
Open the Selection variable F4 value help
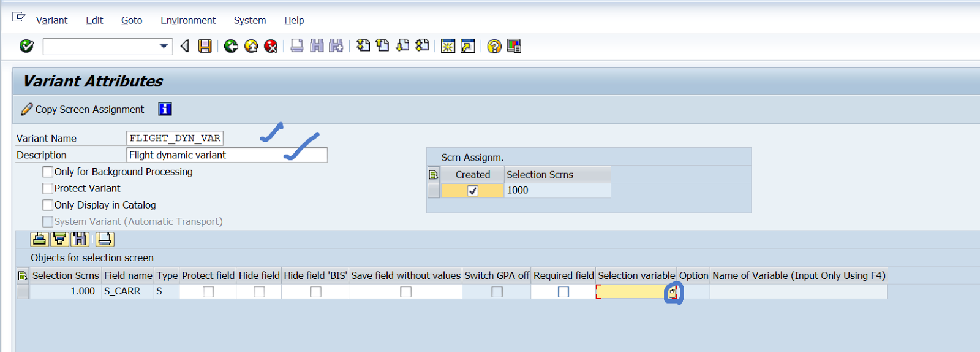[x=673, y=293]
